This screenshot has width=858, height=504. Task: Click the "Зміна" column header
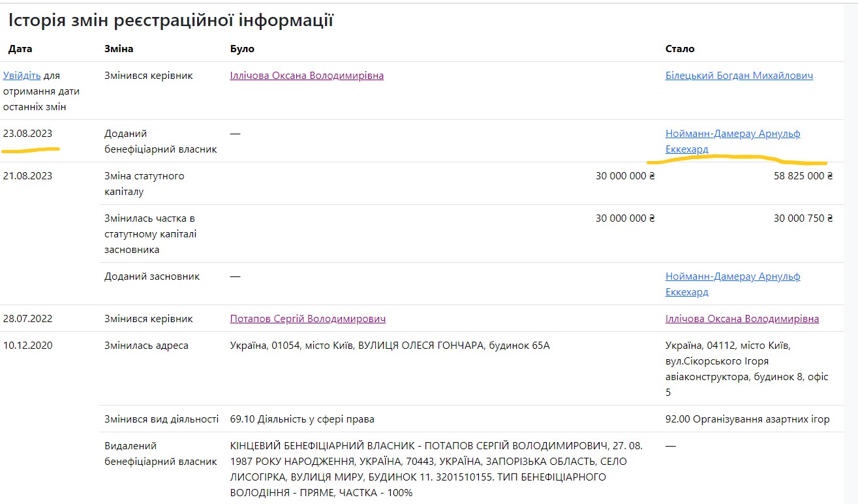pyautogui.click(x=119, y=49)
